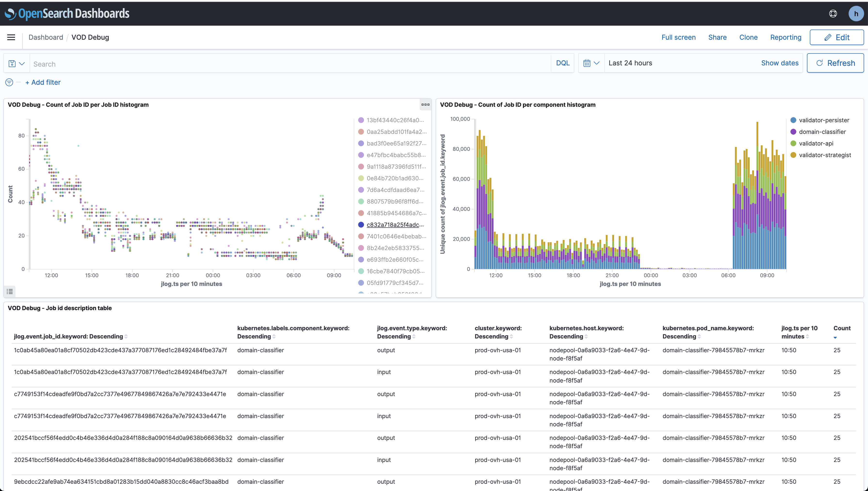This screenshot has height=491, width=868.
Task: Toggle Count column descending sort arrow
Action: pos(835,338)
